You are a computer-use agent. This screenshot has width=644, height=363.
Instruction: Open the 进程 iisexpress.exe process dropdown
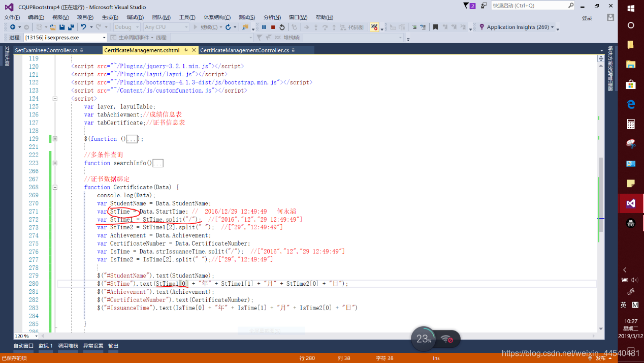click(x=65, y=38)
